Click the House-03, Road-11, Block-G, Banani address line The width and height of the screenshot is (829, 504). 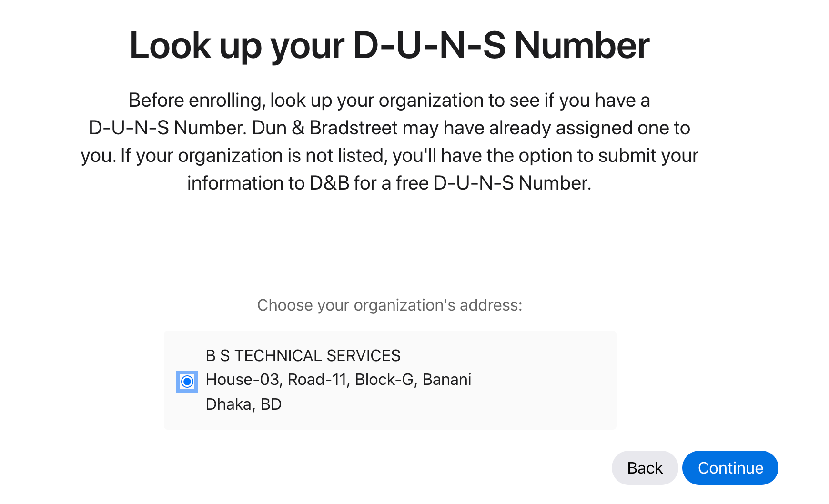(x=338, y=380)
